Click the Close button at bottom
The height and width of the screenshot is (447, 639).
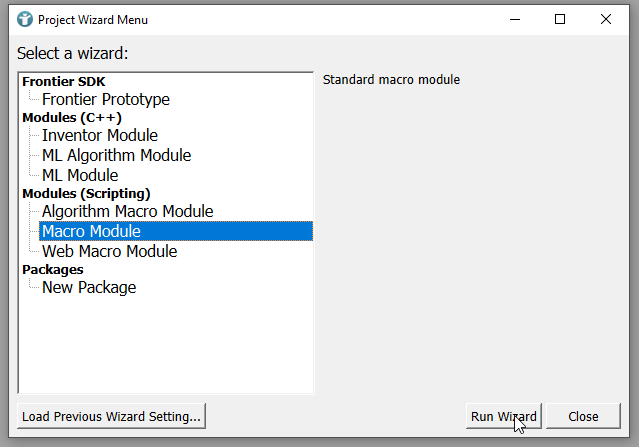pos(583,416)
